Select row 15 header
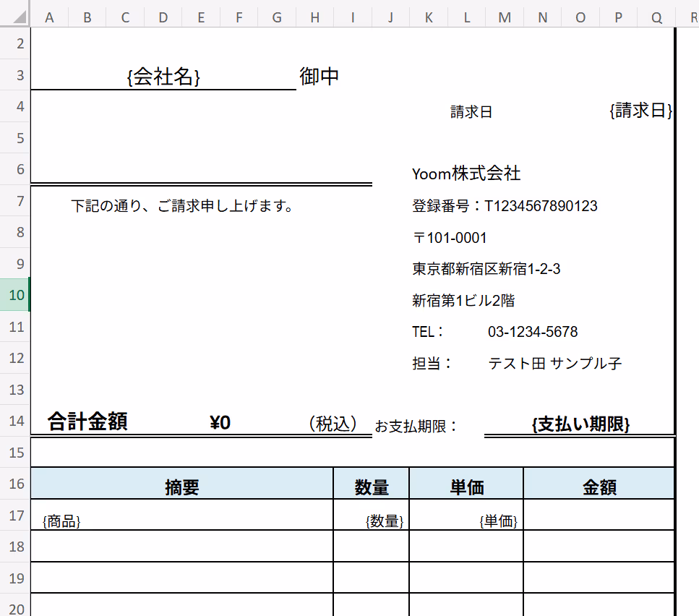Screen dimensions: 699x616 15,452
